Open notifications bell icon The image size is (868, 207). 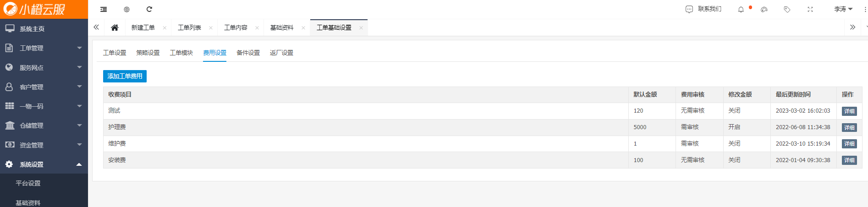point(741,9)
